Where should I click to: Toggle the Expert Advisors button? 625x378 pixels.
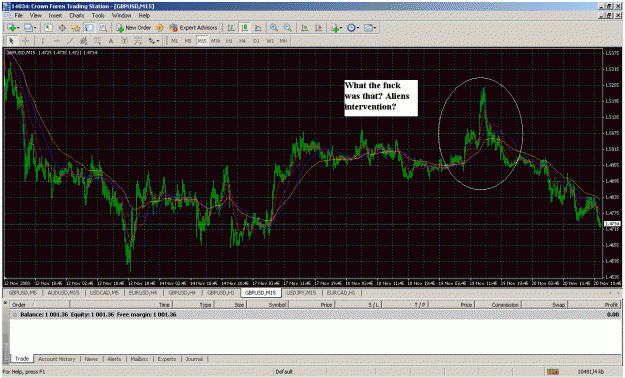click(193, 28)
